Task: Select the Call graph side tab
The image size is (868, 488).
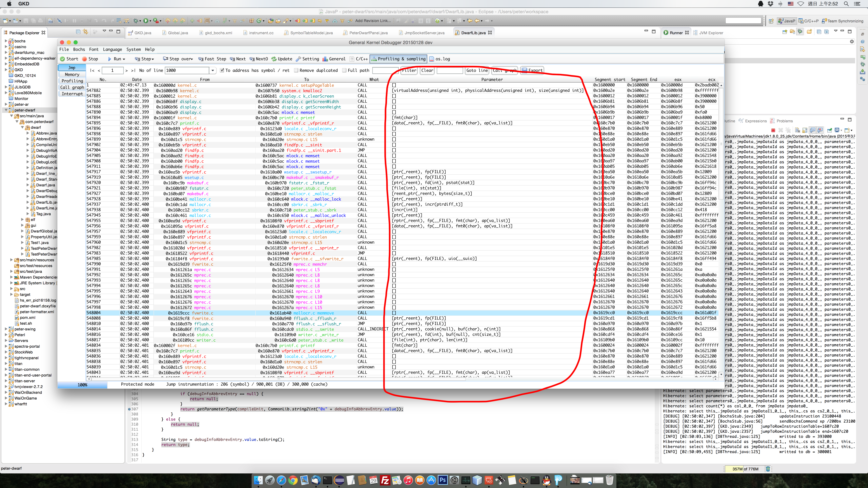Action: tap(72, 87)
